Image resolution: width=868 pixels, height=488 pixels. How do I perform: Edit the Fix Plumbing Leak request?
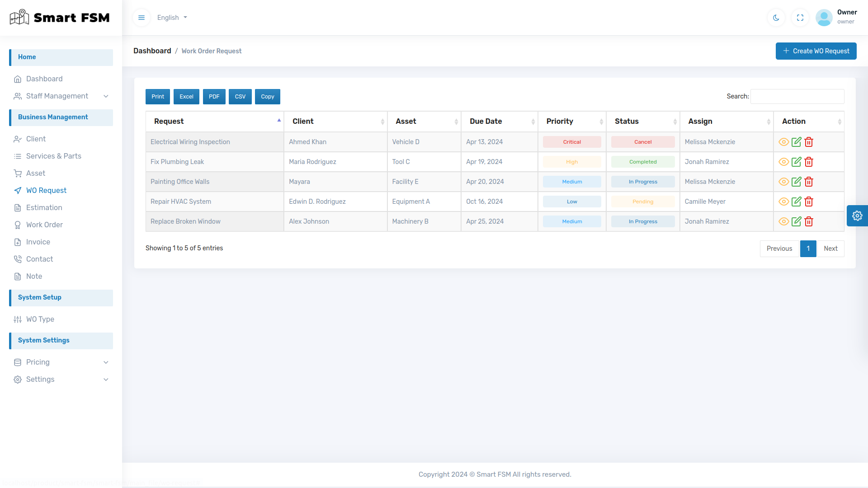click(796, 162)
